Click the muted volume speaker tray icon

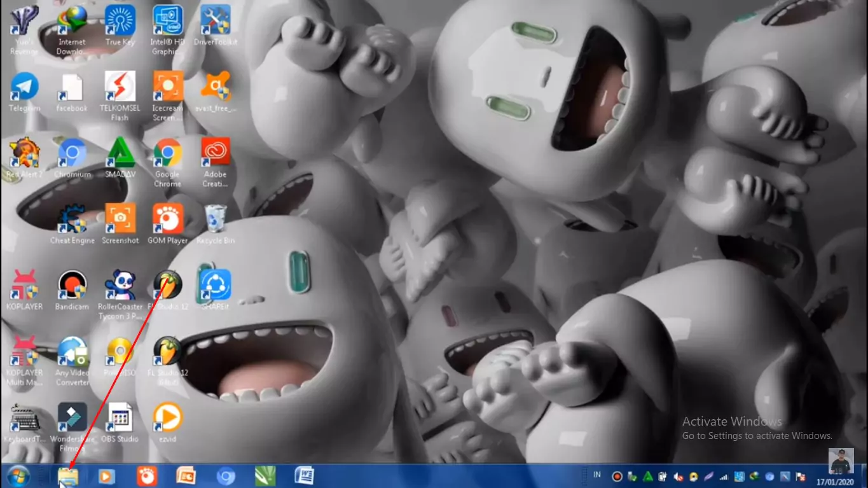(678, 477)
